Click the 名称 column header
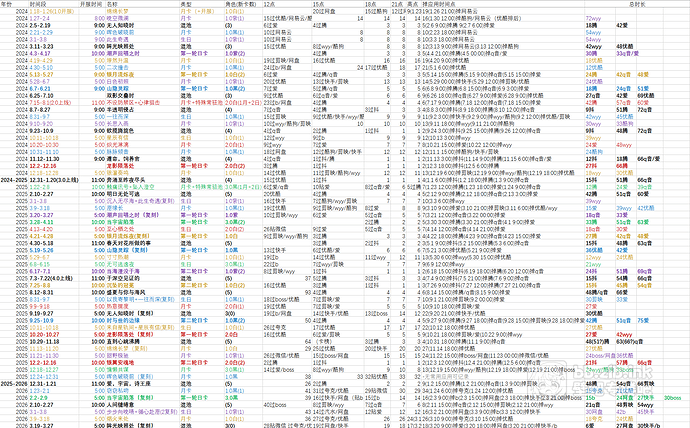 pyautogui.click(x=112, y=4)
